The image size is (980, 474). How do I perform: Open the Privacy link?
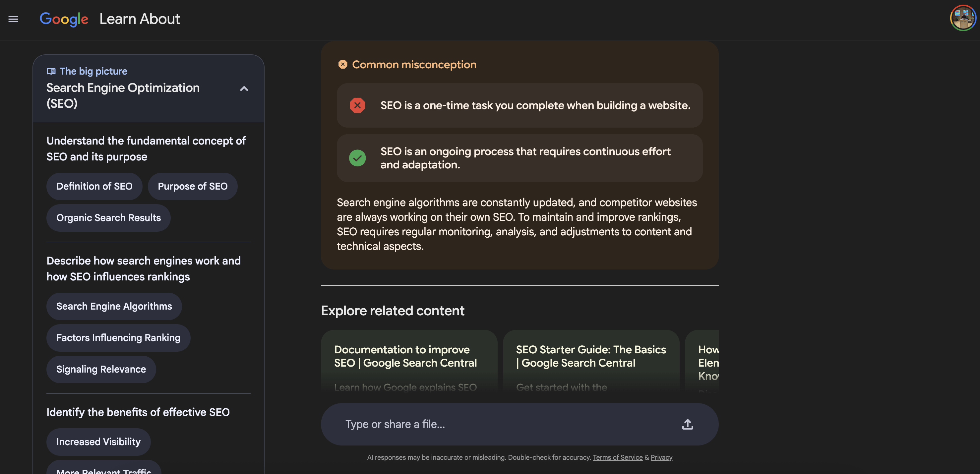point(661,457)
